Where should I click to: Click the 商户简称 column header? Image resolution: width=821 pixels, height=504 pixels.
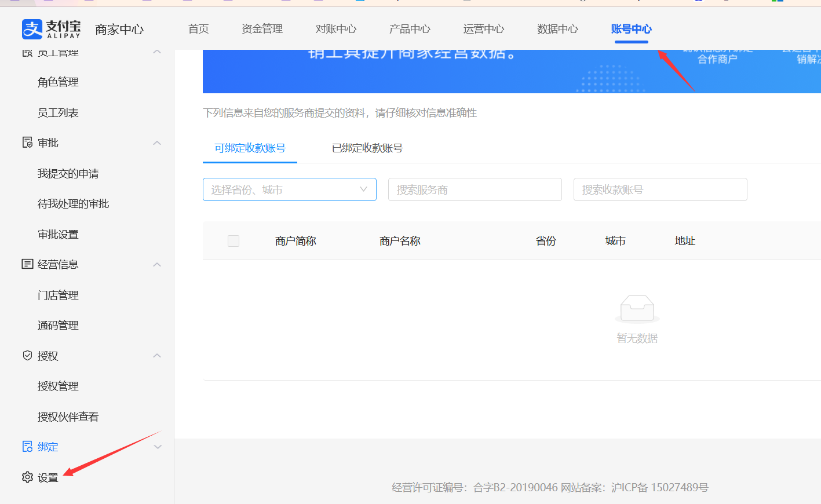coord(295,240)
